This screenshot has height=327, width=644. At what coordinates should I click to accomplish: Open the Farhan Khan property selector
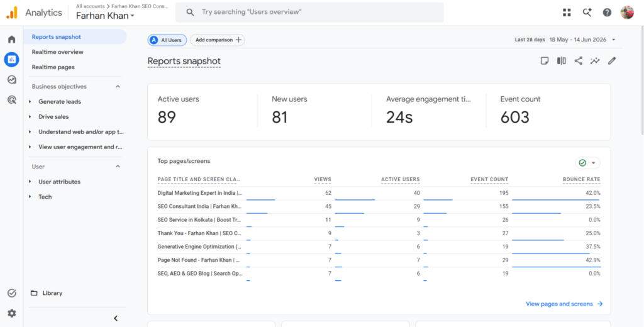point(105,16)
